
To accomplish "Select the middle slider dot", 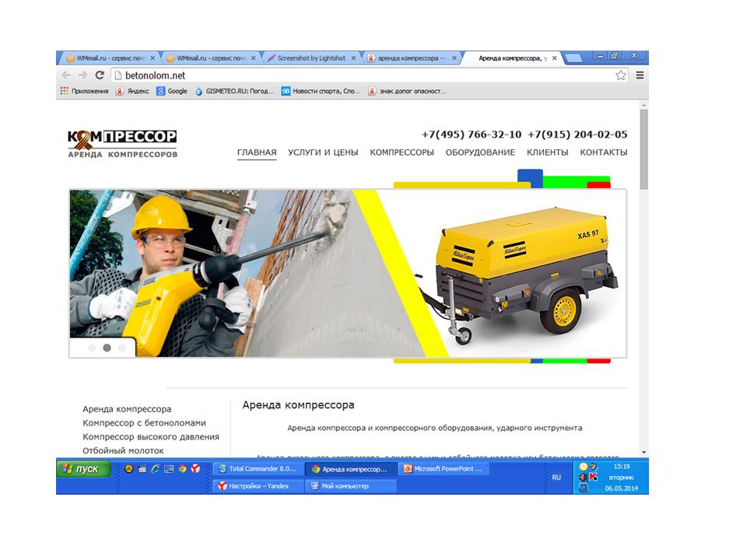I will point(107,348).
